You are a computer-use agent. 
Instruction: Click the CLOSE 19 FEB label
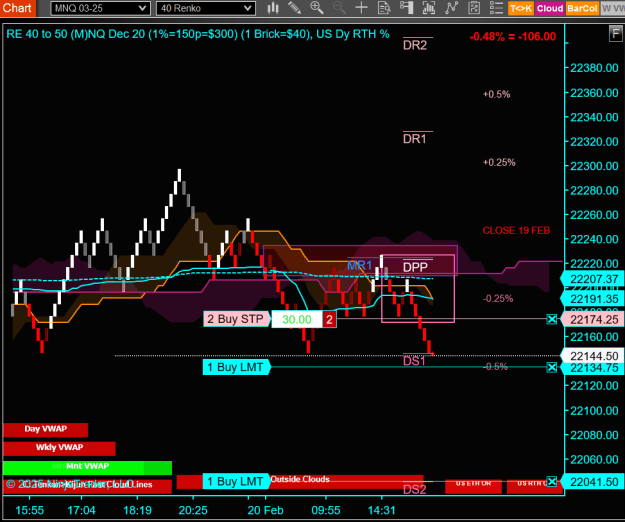coord(516,230)
